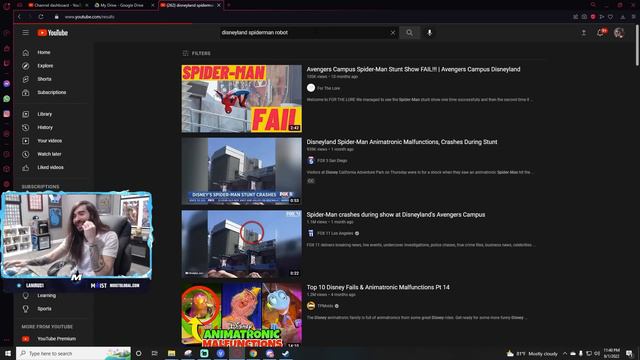
Task: Click the Animatronic Malfunctions thumbnail
Action: tap(242, 314)
